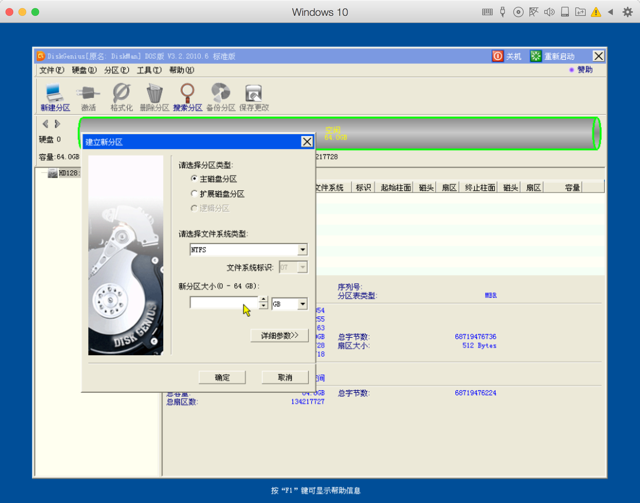640x503 pixels.
Task: Open the 硬盘 menu
Action: coord(84,70)
